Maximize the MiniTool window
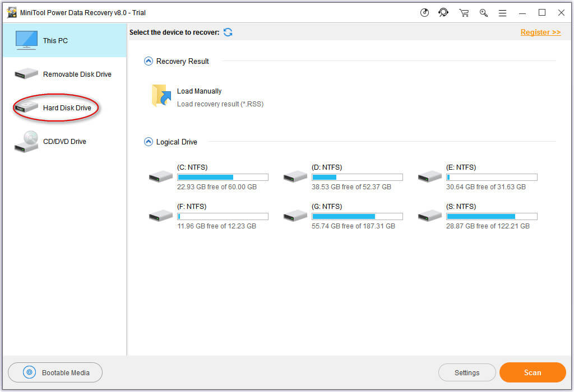Screen dimensions: 574x392 pos(542,13)
